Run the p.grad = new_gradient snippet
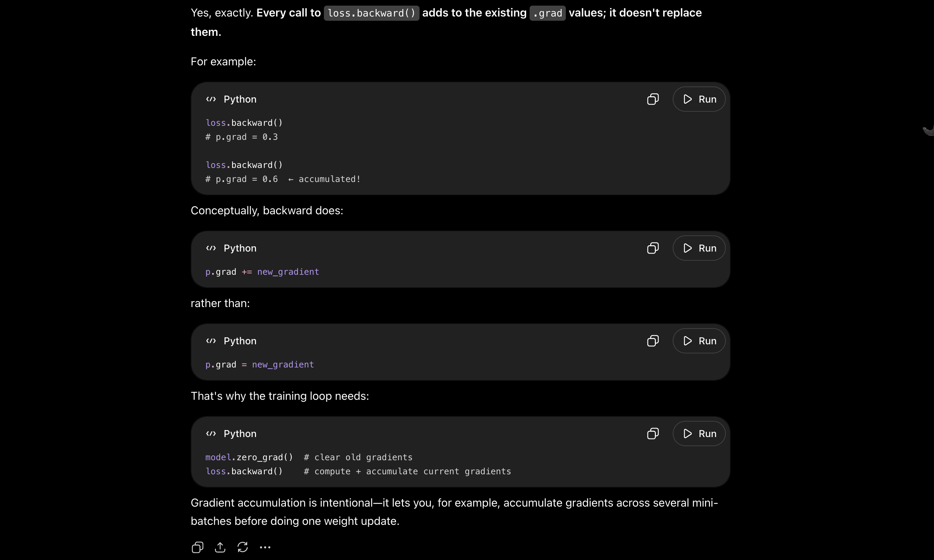The width and height of the screenshot is (934, 560). pyautogui.click(x=699, y=341)
